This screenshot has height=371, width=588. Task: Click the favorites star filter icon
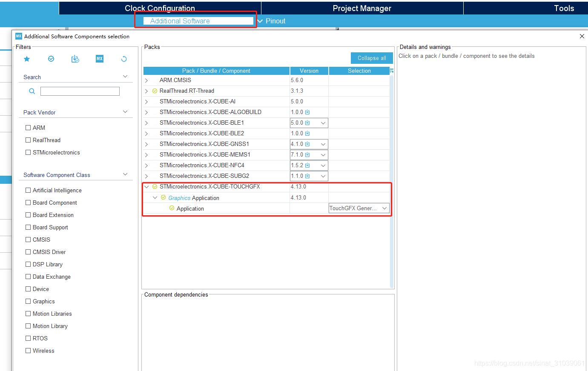pyautogui.click(x=27, y=59)
